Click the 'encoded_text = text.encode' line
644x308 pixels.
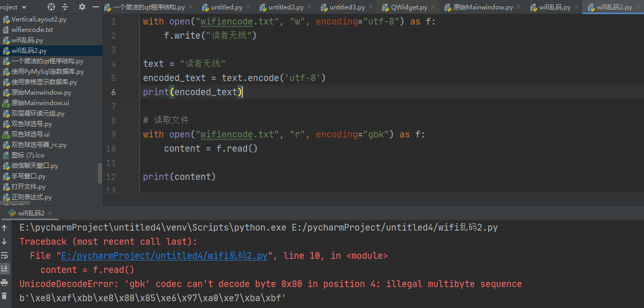coord(235,78)
